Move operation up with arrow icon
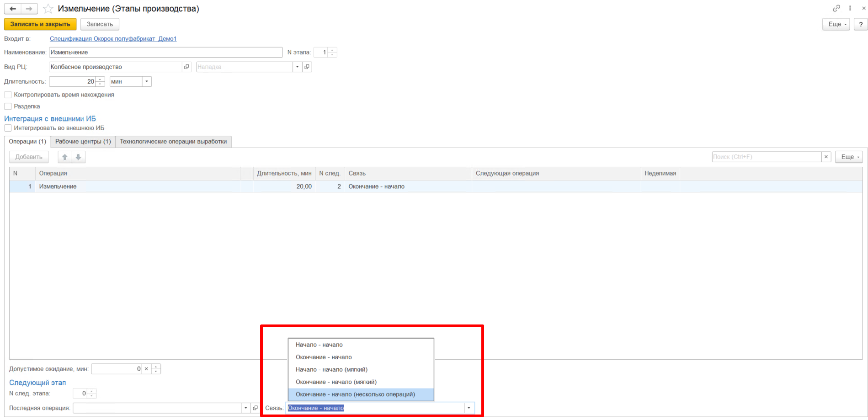Viewport: 868px width, 420px height. pos(65,157)
